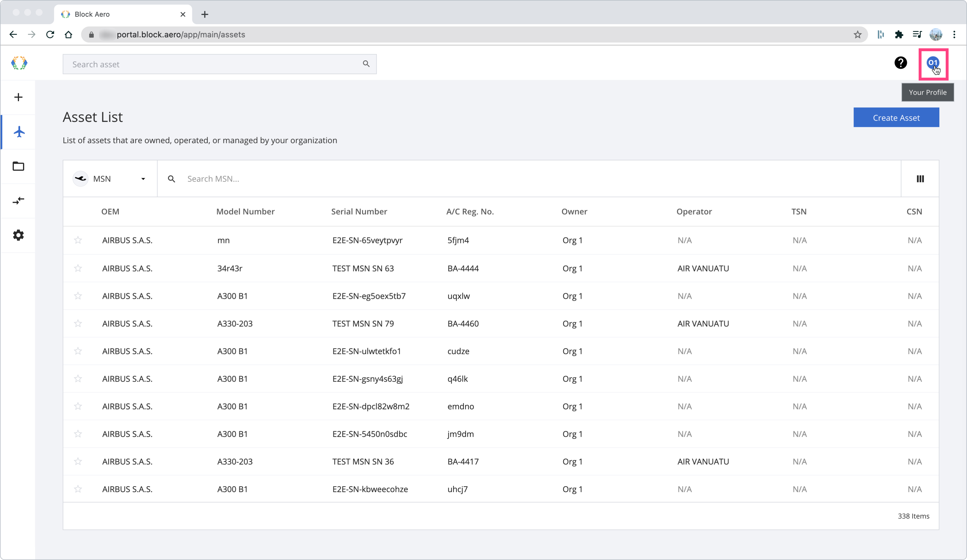The width and height of the screenshot is (967, 560).
Task: Star the E2E-SN-5450n0sdbc asset
Action: coord(78,434)
